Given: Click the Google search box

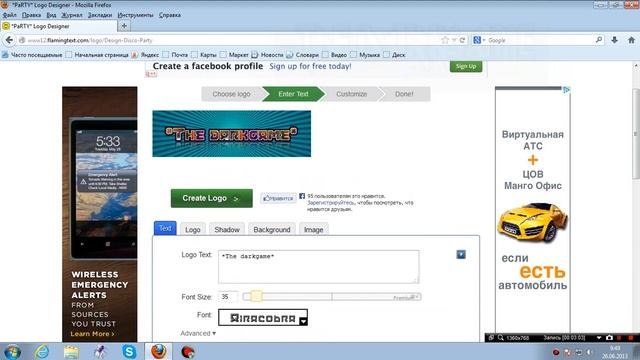Looking at the screenshot, I should (539, 40).
